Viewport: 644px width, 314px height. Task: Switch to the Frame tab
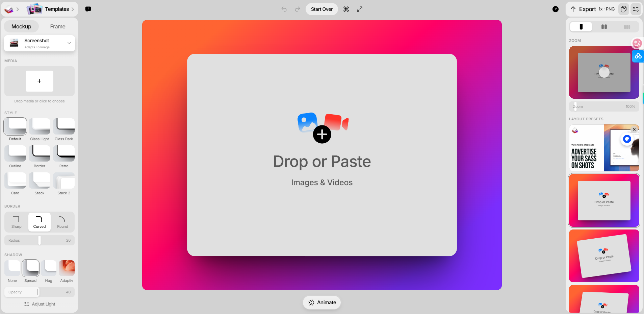[x=58, y=26]
